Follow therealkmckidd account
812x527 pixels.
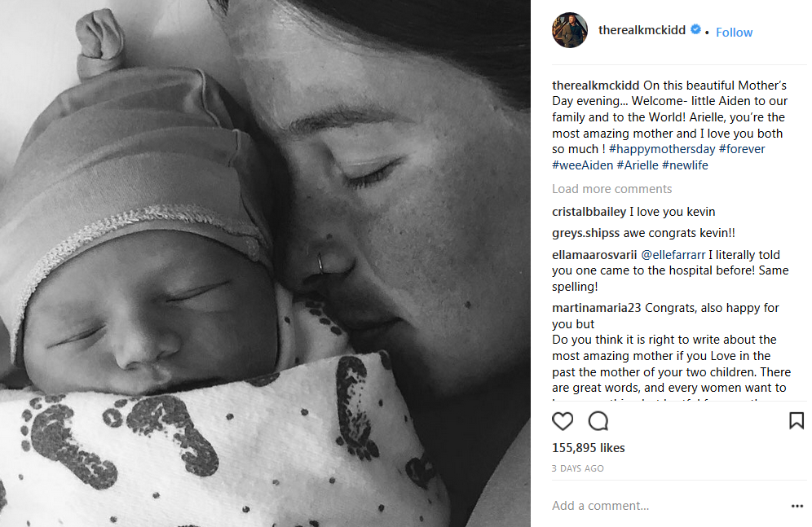coord(734,32)
